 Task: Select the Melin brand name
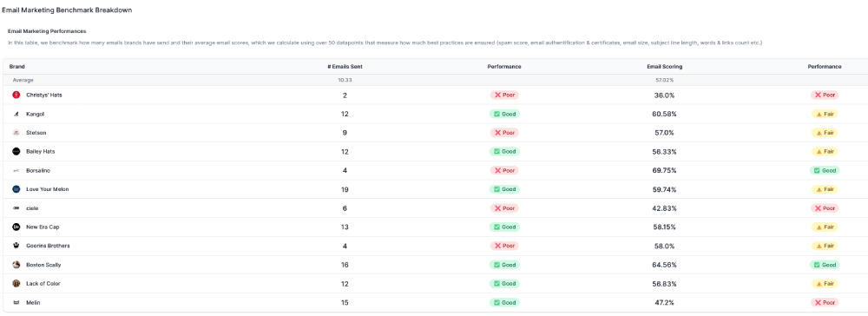pyautogui.click(x=33, y=303)
